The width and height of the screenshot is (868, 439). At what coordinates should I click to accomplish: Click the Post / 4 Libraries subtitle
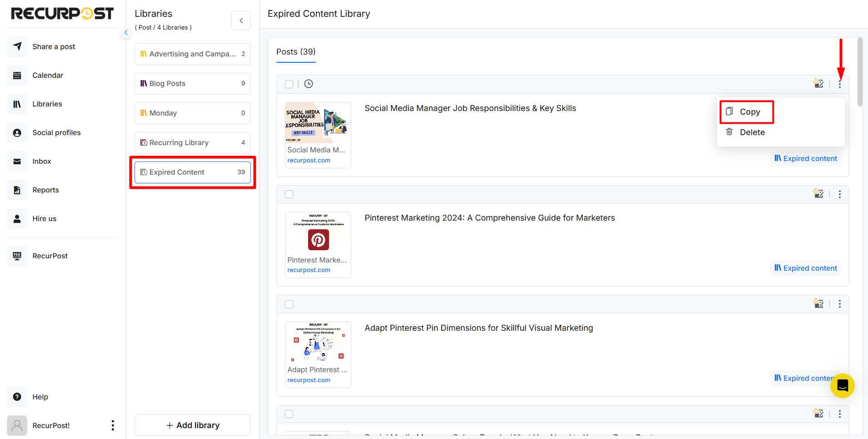click(x=163, y=27)
